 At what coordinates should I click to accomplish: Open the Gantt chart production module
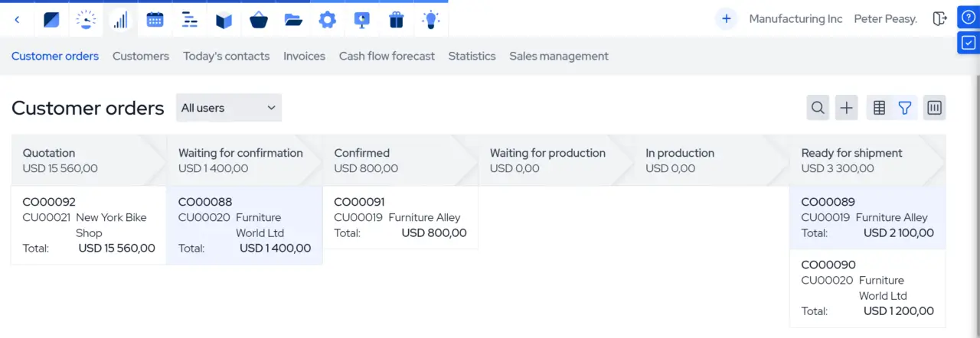click(189, 20)
